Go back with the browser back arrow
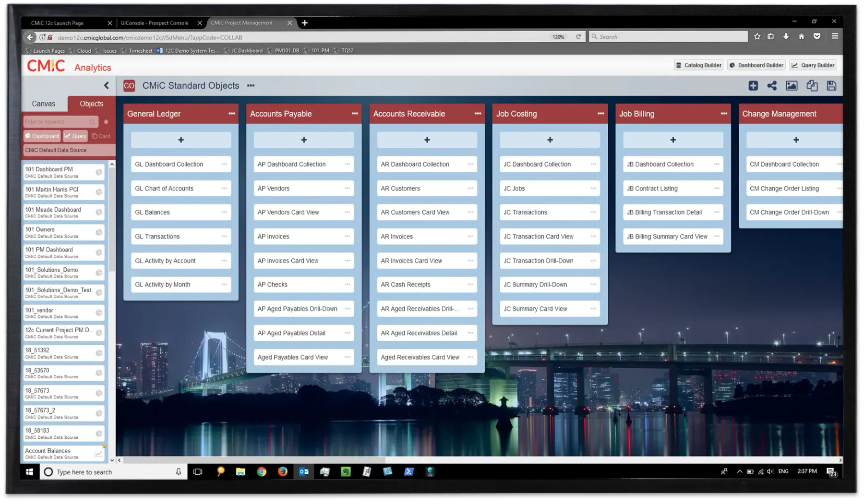Screen dimensions: 864x504 30,37
